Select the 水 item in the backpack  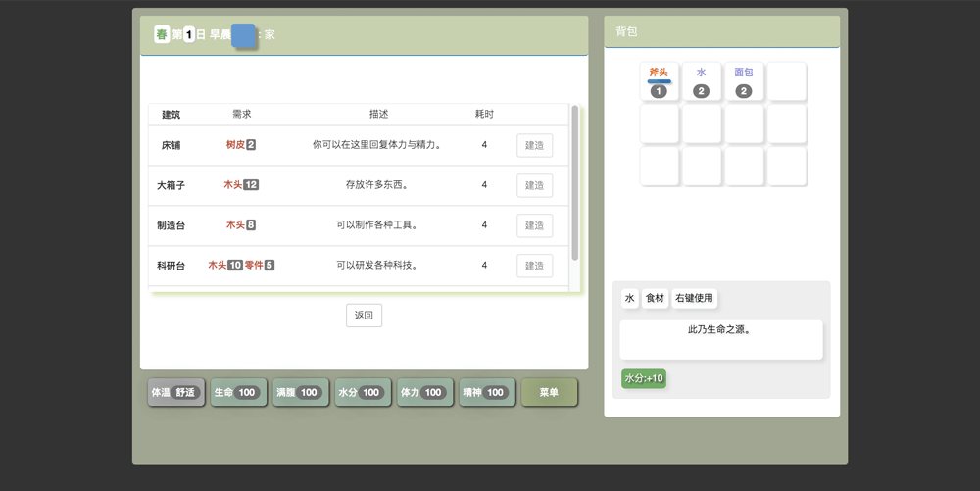(701, 81)
